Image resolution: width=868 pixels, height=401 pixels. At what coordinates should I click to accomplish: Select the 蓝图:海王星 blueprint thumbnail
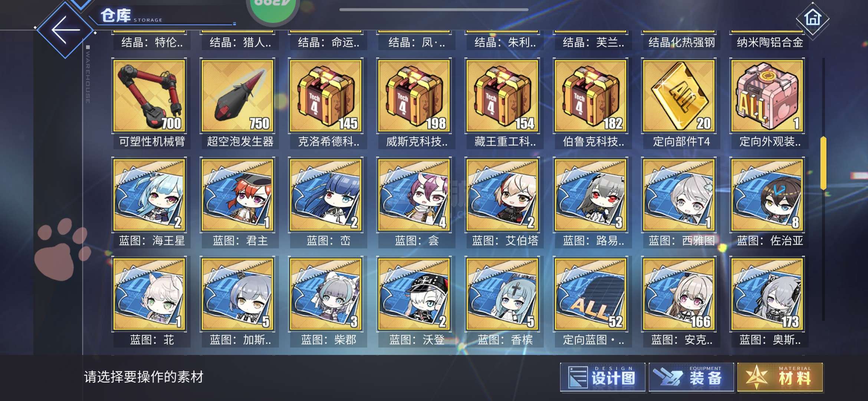(x=149, y=195)
